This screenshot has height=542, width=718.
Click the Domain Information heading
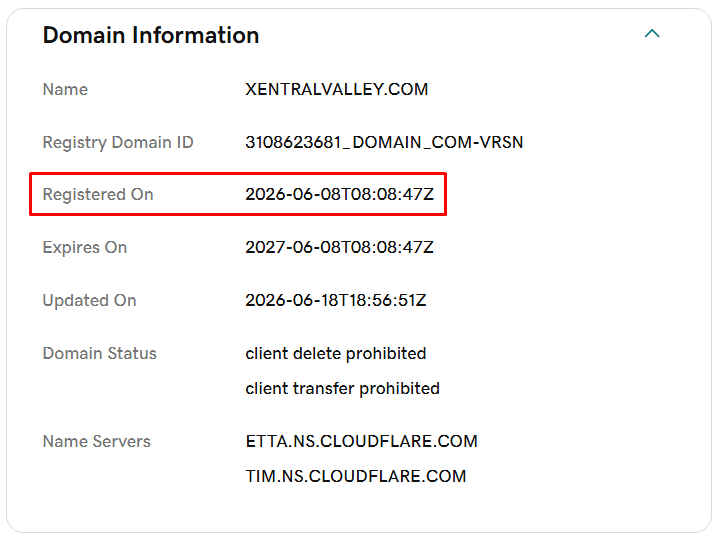151,35
